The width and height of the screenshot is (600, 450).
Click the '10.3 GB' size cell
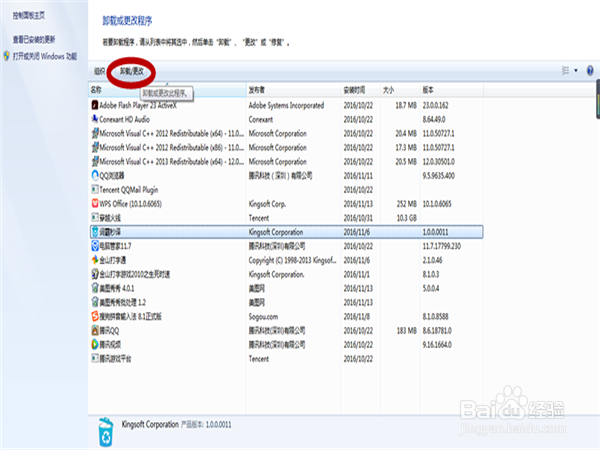pos(406,218)
